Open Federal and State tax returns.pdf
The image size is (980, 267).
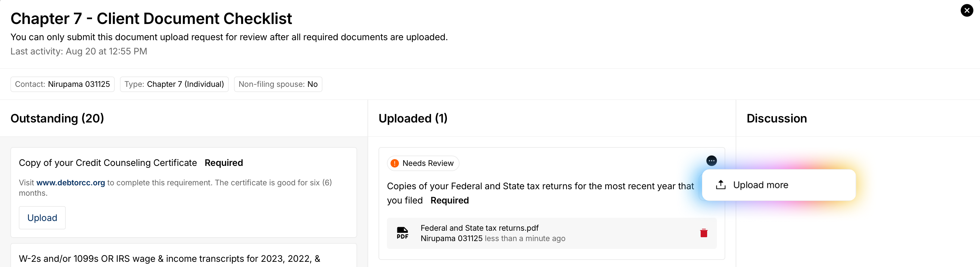point(479,228)
